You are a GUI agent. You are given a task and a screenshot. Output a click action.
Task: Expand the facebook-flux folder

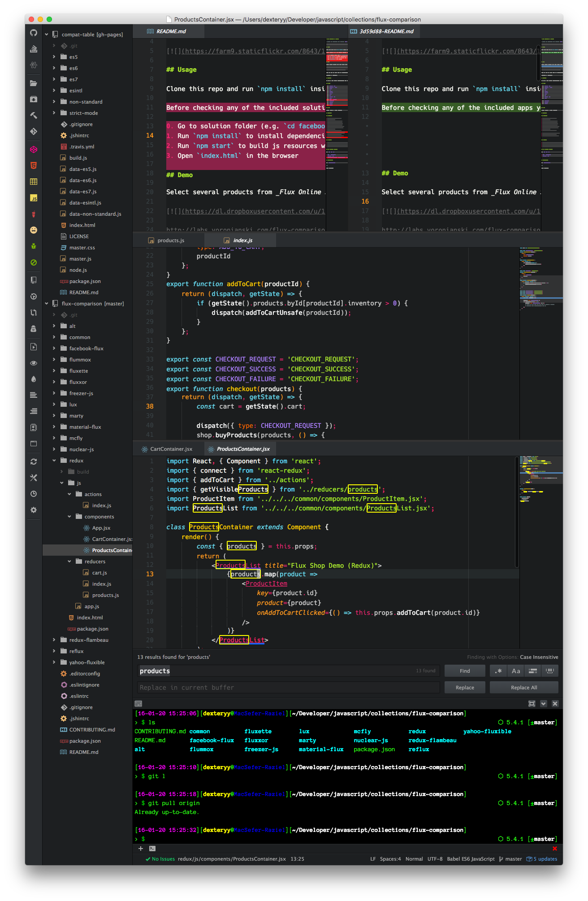click(54, 348)
